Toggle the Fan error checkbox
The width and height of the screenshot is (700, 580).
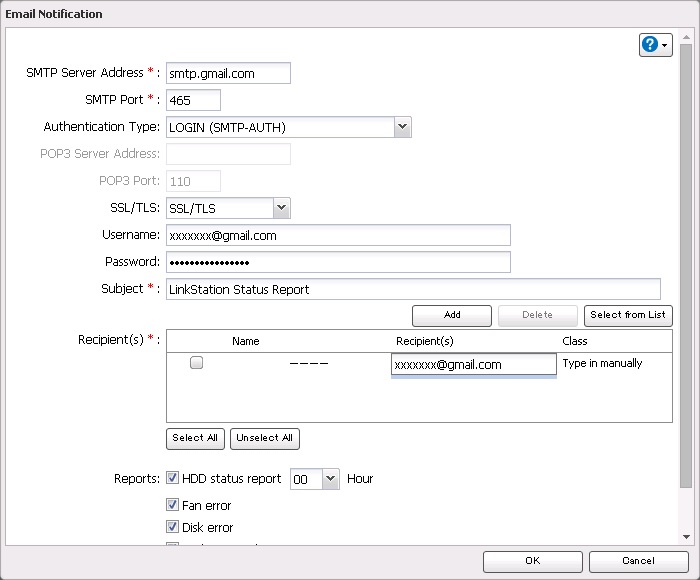pyautogui.click(x=173, y=506)
